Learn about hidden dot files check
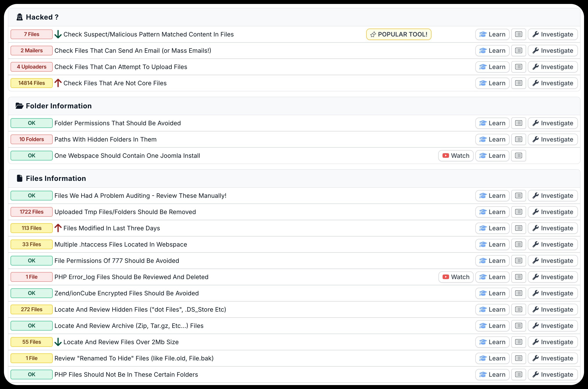Viewport: 588px width, 389px height. pos(492,309)
